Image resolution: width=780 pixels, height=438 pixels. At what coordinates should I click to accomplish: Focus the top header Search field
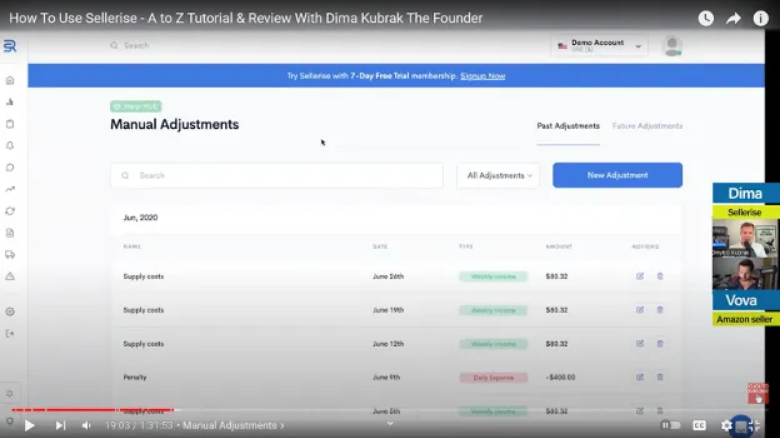136,45
